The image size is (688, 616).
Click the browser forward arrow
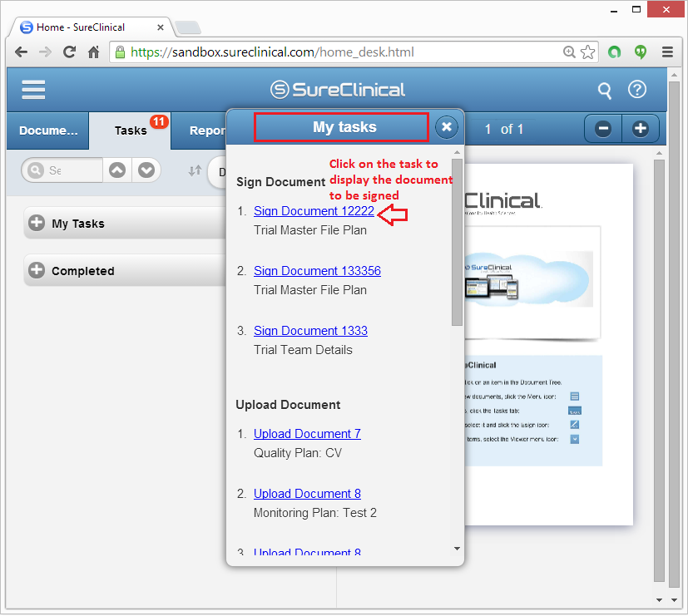click(45, 52)
